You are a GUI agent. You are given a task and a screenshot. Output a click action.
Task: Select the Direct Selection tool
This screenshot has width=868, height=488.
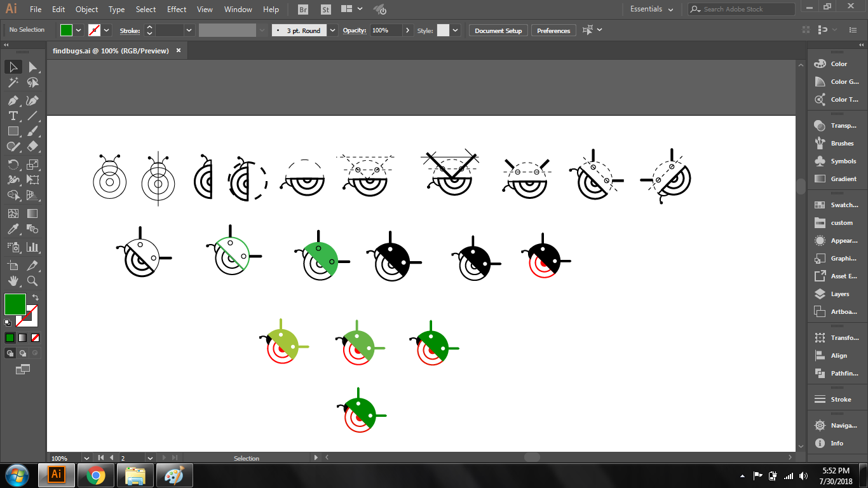coord(32,67)
